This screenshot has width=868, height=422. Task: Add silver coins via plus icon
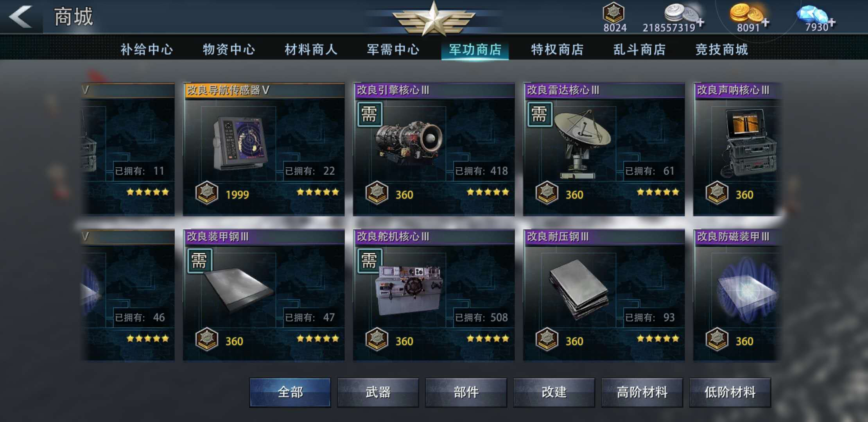[x=701, y=23]
